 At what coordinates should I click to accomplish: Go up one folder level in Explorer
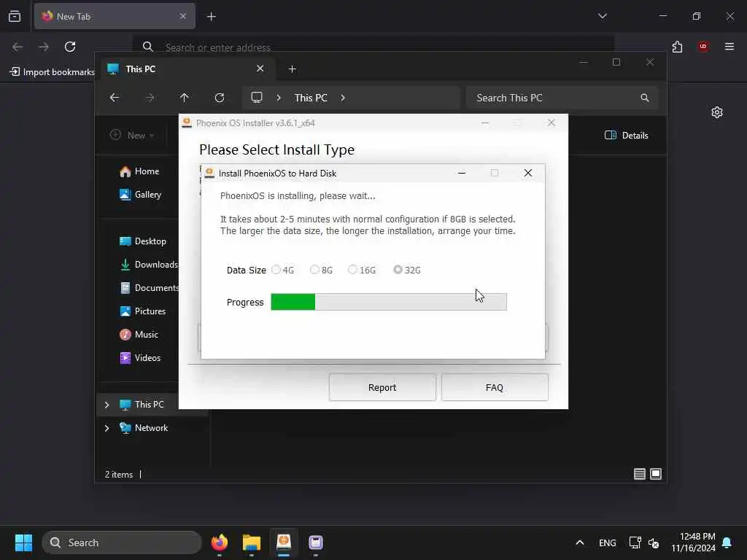click(x=185, y=98)
